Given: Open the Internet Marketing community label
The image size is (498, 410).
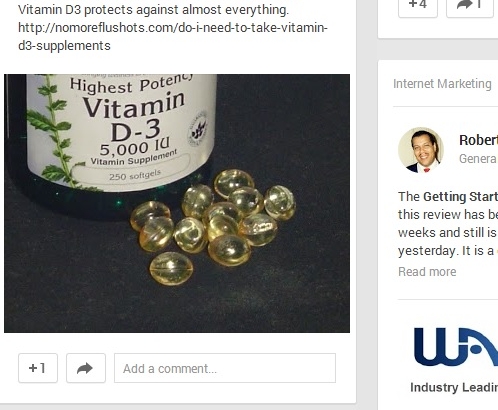Looking at the screenshot, I should pyautogui.click(x=442, y=83).
